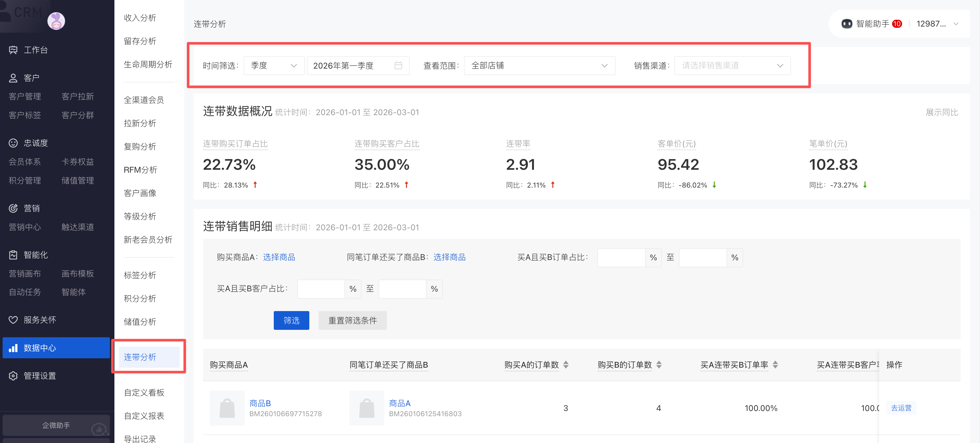Click the 忠诚度 smiley icon
Viewport: 980px width, 443px height.
coord(13,143)
